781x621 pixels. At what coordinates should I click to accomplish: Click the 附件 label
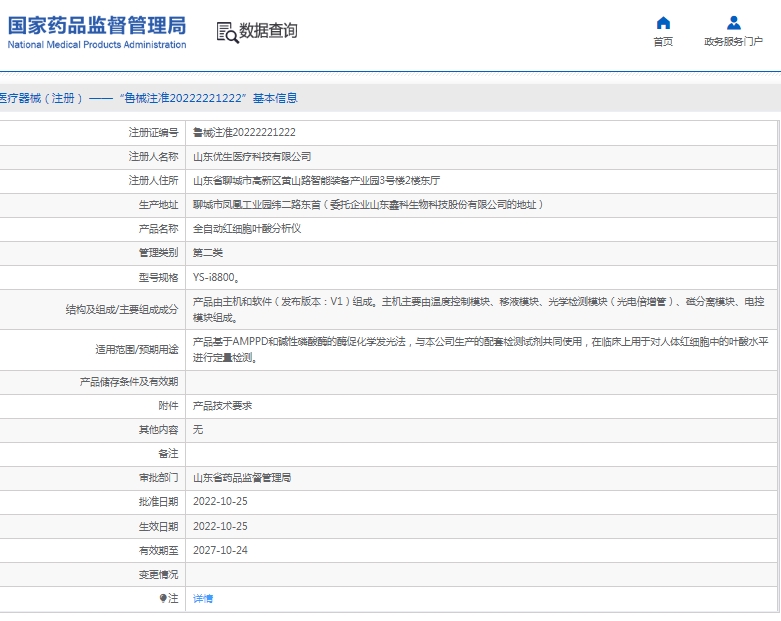tap(168, 405)
